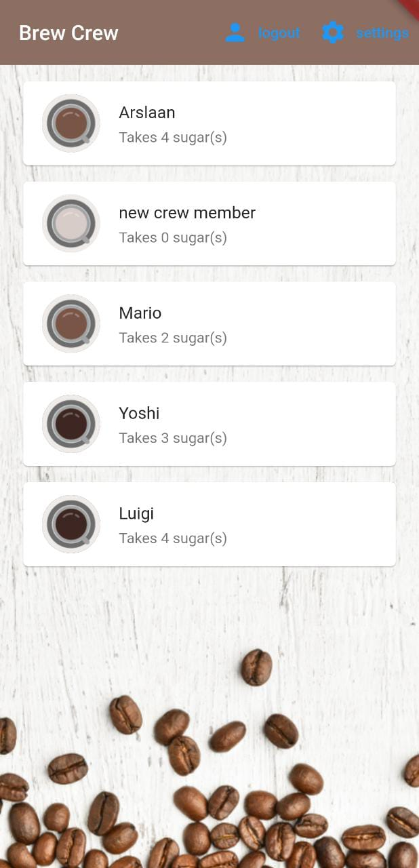This screenshot has height=868, width=419.
Task: Click the logout person icon
Action: [235, 31]
